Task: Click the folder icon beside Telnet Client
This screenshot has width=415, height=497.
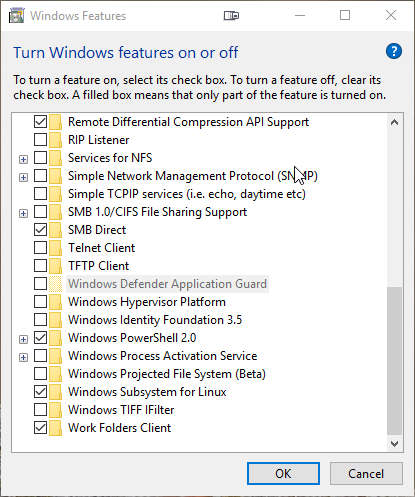Action: (55, 248)
